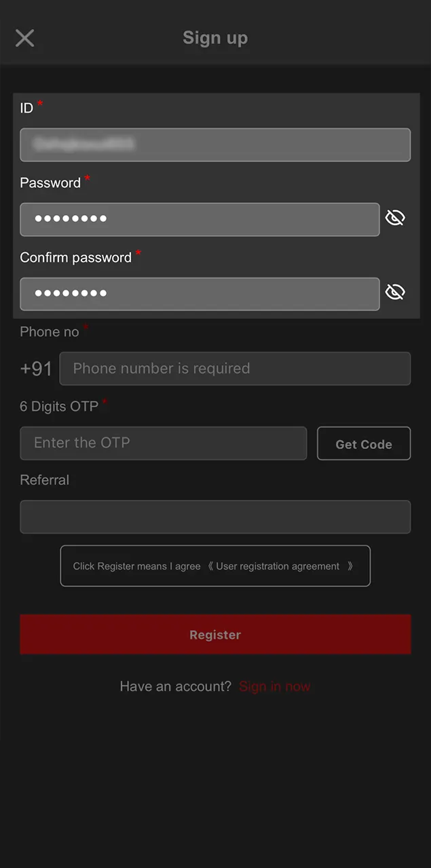Screen dimensions: 431x868
Task: Click the 6 Digits OTP label
Action: coord(59,406)
